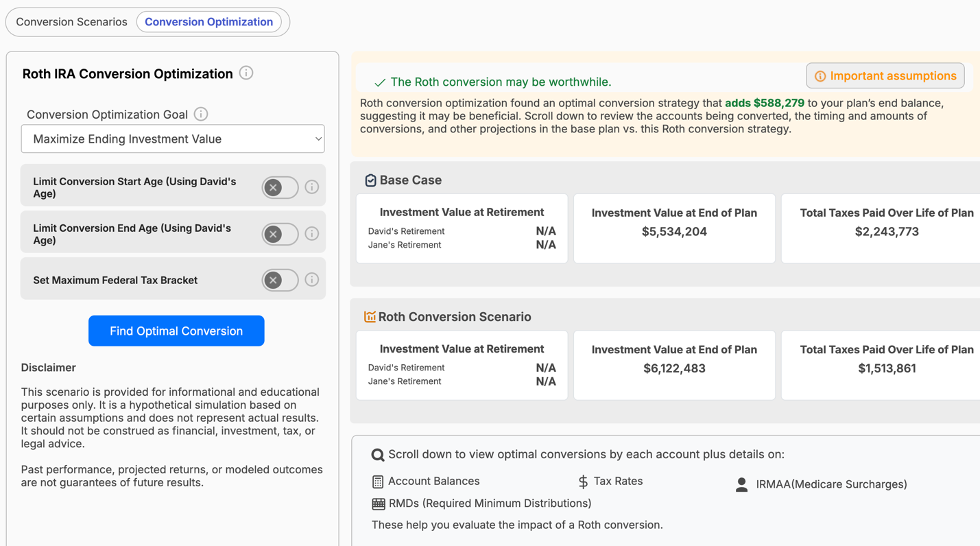Click the Roth scenario Investment Value at End of Plan card

(674, 365)
